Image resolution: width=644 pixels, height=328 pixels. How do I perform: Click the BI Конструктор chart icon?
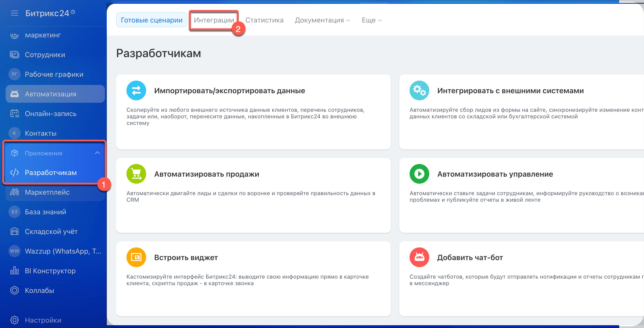15,270
